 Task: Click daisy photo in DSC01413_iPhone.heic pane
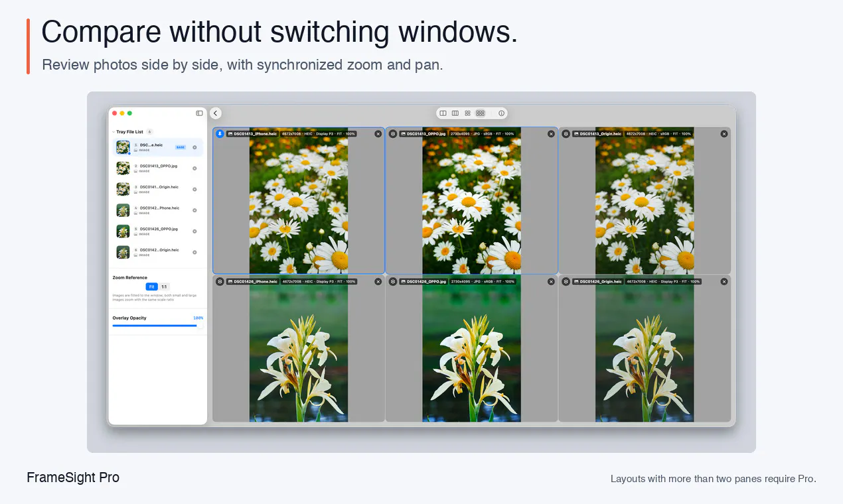[x=299, y=200]
